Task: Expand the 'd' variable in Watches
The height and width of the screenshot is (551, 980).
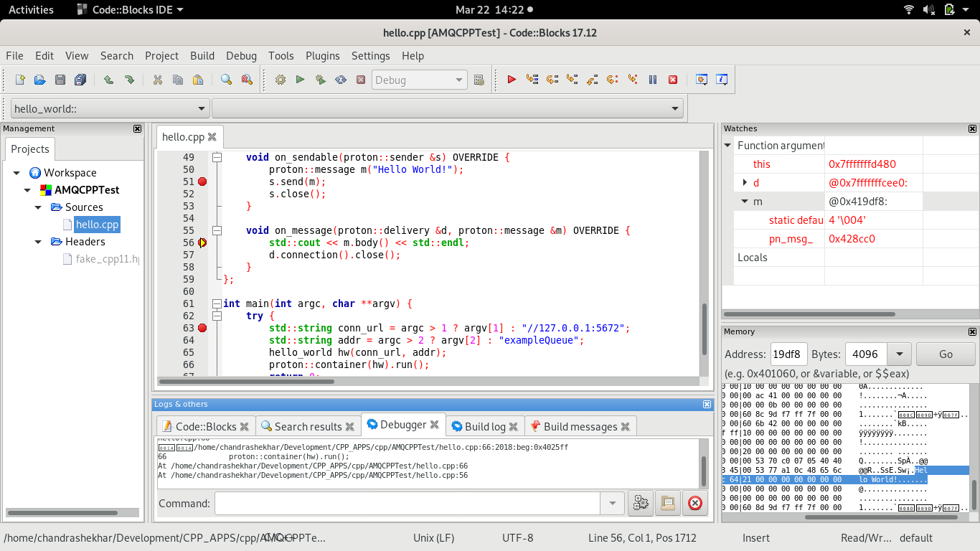Action: pyautogui.click(x=745, y=183)
